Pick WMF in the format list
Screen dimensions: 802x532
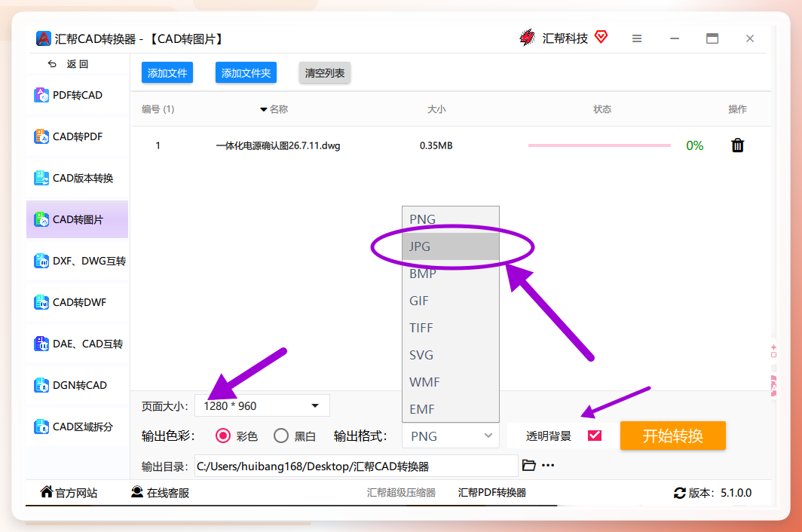pos(451,382)
